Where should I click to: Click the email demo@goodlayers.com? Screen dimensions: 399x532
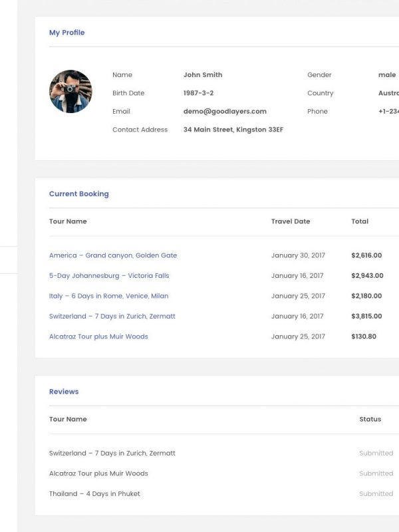[x=225, y=112]
